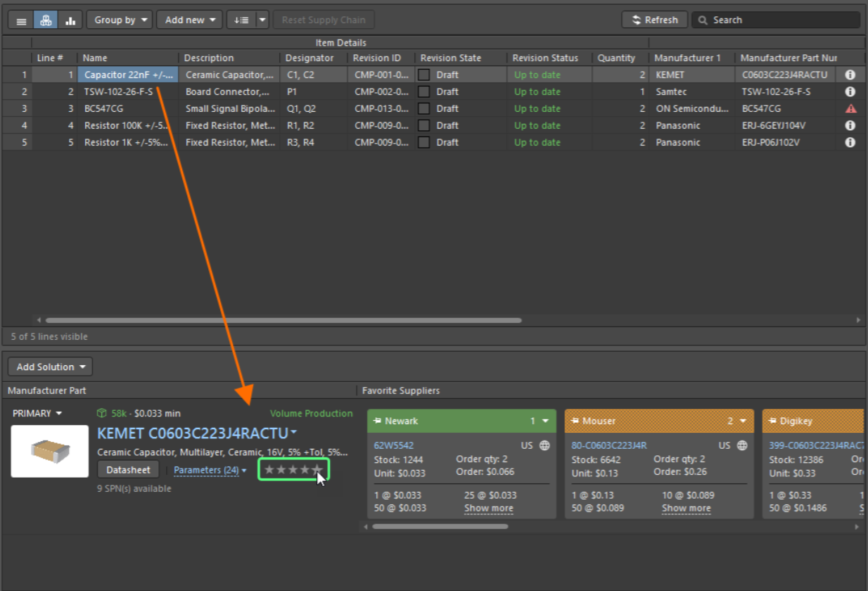The height and width of the screenshot is (591, 868).
Task: Click info icon for ERJ-P06J102V row
Action: tap(850, 142)
